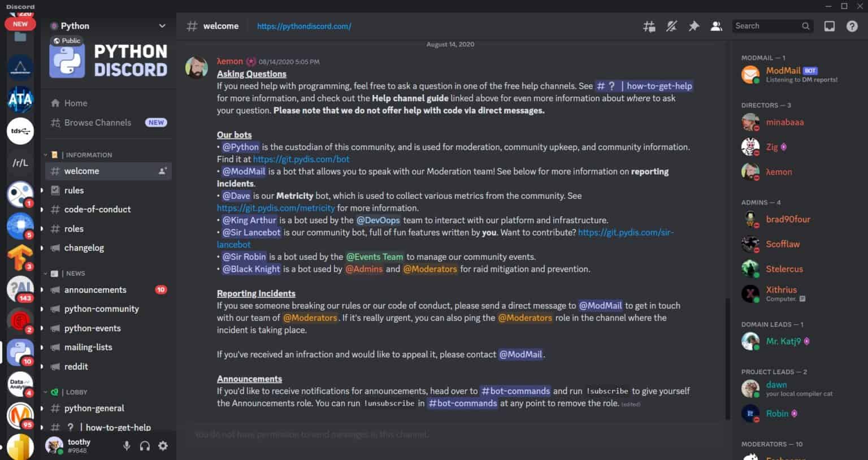Open the Python server dropdown menu

[x=162, y=25]
